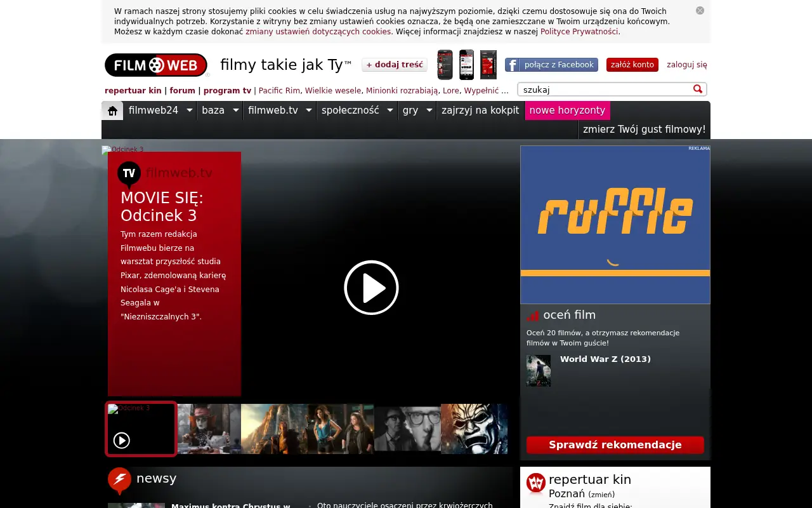This screenshot has height=508, width=812.
Task: Open the Polityce Prywatności link
Action: 579,32
